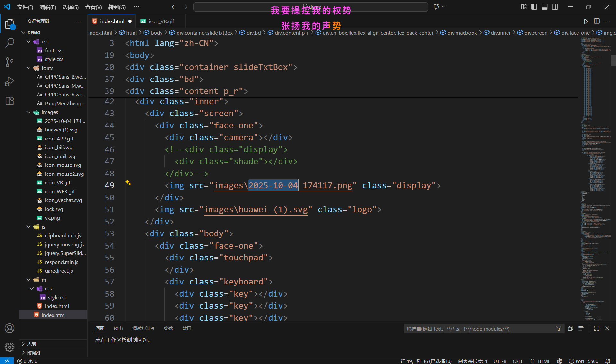
Task: Toggle the primary sidebar visibility
Action: tap(534, 7)
